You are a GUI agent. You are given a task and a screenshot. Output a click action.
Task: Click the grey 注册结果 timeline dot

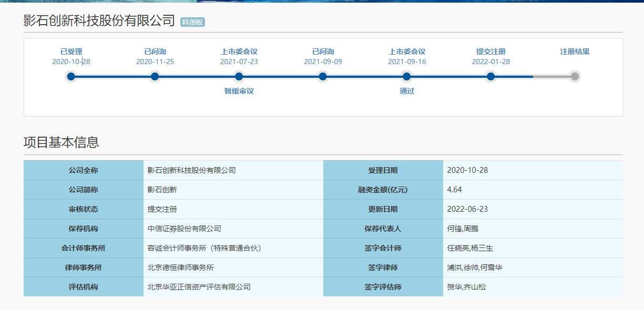coord(575,77)
